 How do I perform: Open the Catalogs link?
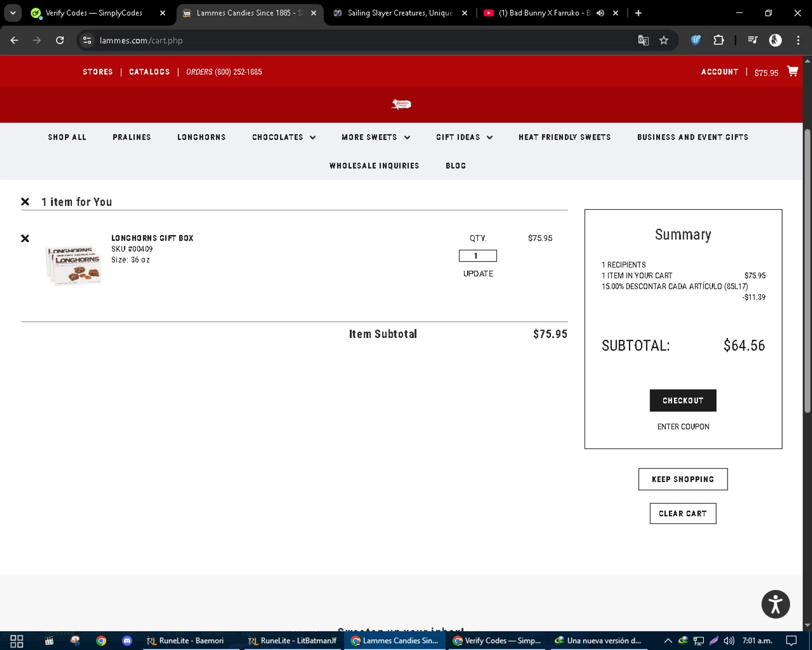pyautogui.click(x=149, y=72)
